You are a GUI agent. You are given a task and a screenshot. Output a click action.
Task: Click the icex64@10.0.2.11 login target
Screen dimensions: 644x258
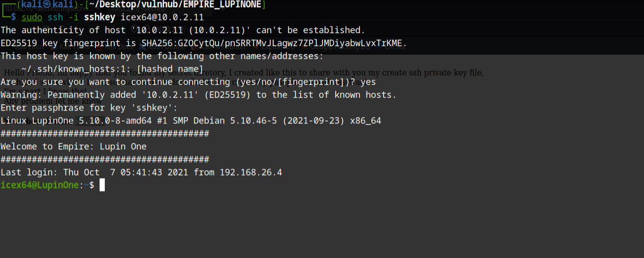(162, 18)
